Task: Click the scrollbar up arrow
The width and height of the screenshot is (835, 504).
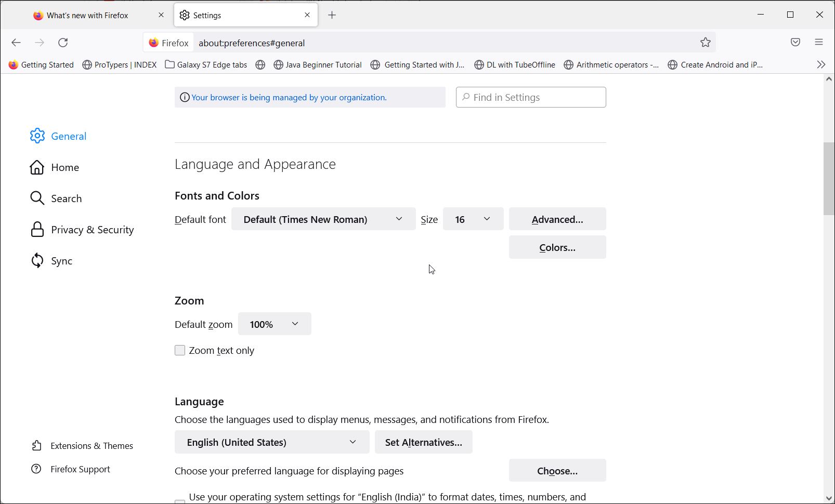Action: point(829,79)
